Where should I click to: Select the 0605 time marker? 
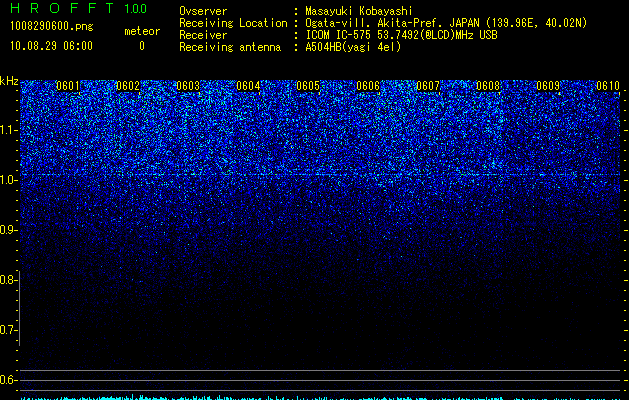pyautogui.click(x=308, y=86)
